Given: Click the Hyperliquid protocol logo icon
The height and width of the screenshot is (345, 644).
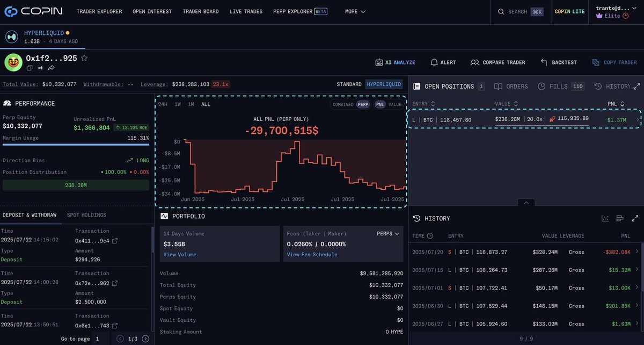Looking at the screenshot, I should click(x=12, y=37).
